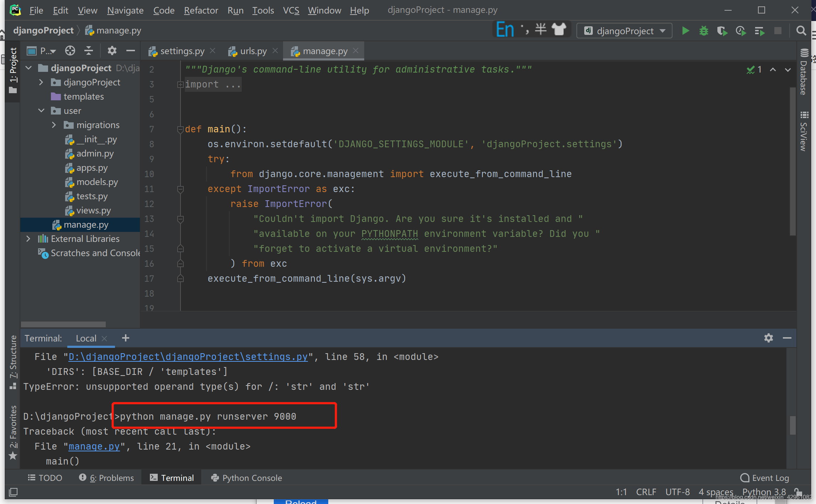Click the Python 3.8 interpreter widget
Viewport: 816px width, 504px height.
coord(764,492)
